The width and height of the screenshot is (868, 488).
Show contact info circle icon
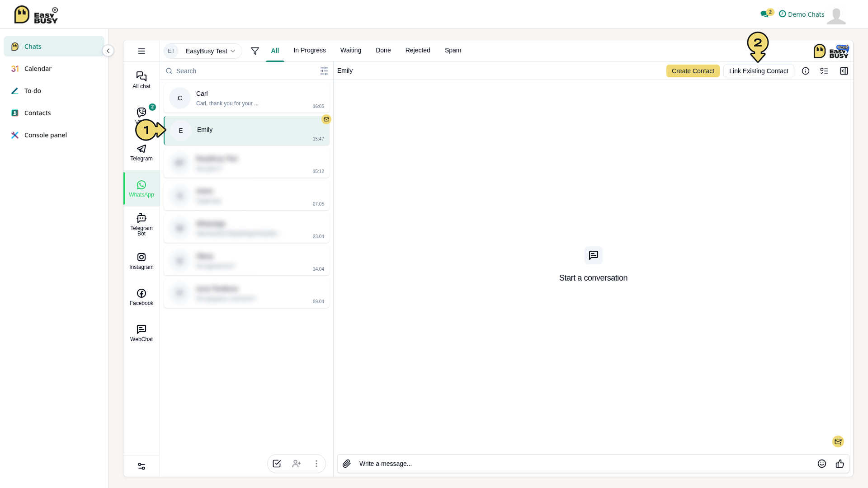806,71
